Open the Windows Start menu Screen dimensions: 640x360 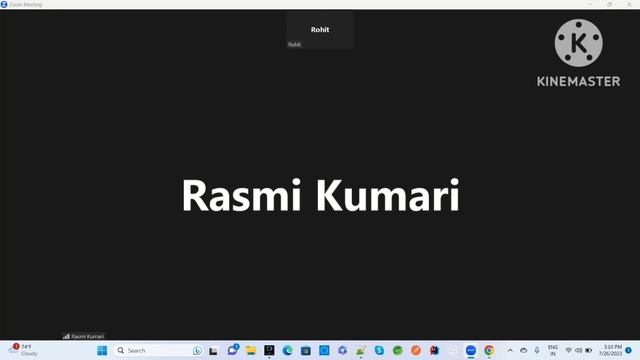tap(102, 350)
